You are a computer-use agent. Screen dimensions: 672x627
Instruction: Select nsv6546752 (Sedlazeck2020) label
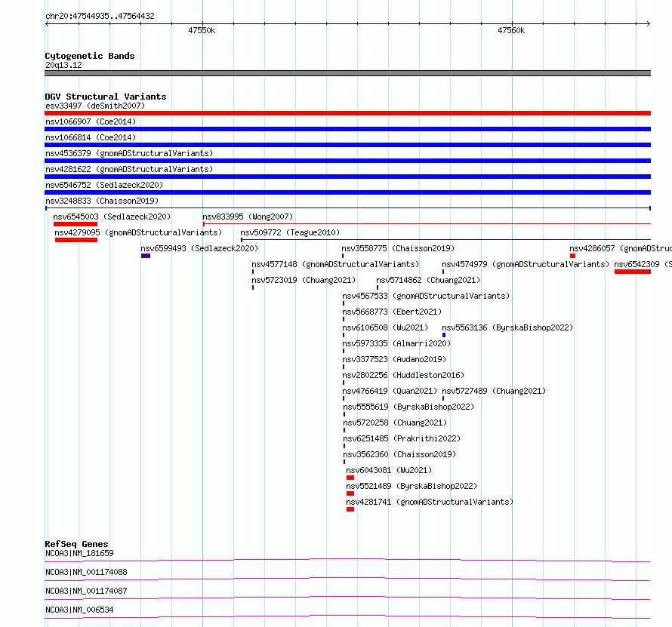click(104, 185)
